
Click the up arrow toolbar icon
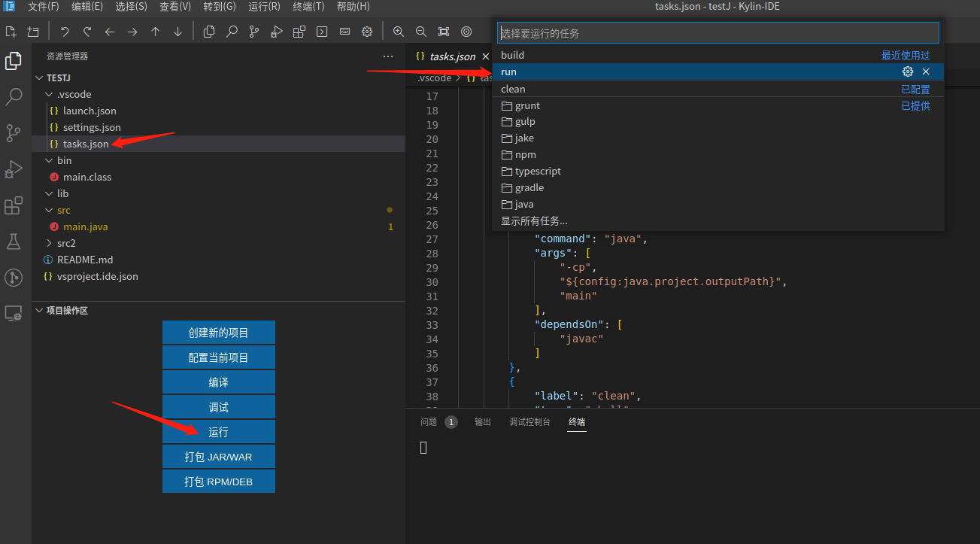click(155, 32)
